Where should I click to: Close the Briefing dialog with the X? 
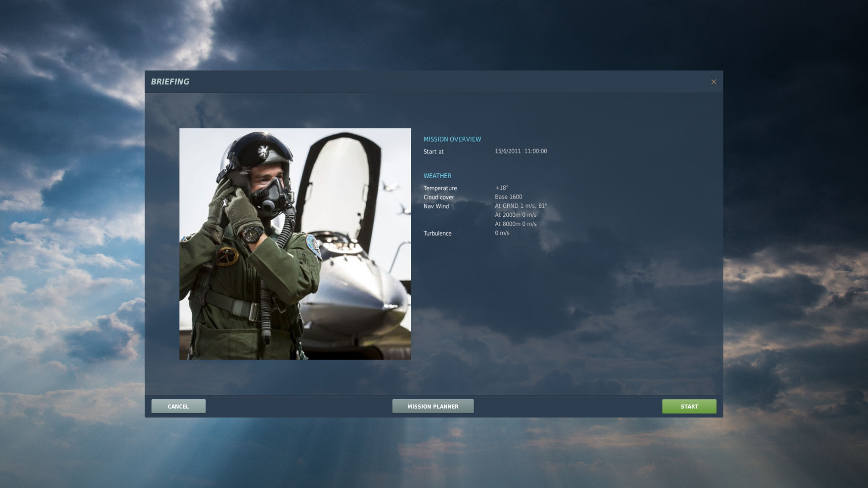click(x=713, y=82)
